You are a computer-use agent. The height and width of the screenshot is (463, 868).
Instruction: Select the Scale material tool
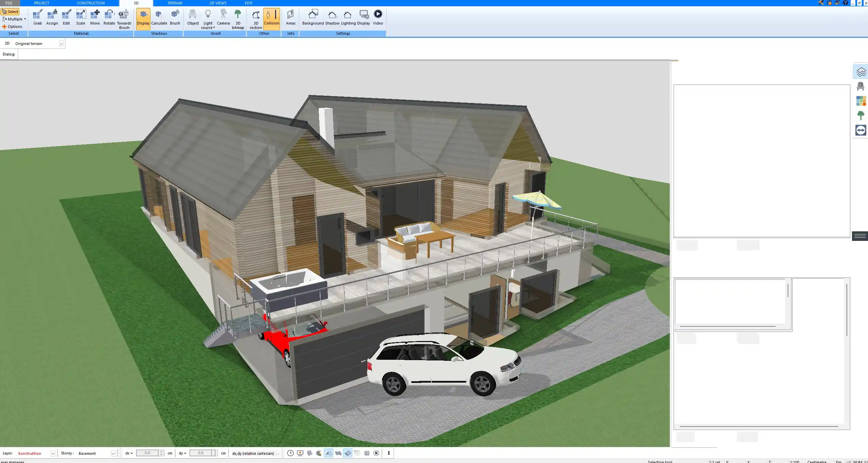pos(81,17)
